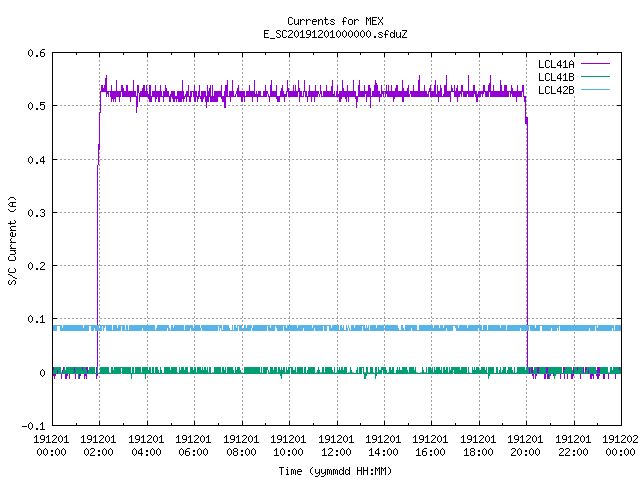Select the LCL41A legend label

point(556,64)
